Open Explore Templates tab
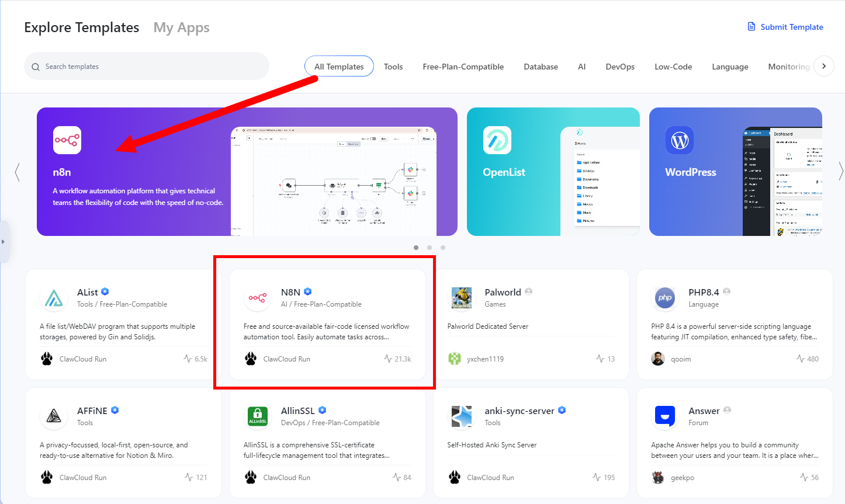The width and height of the screenshot is (845, 504). tap(82, 27)
